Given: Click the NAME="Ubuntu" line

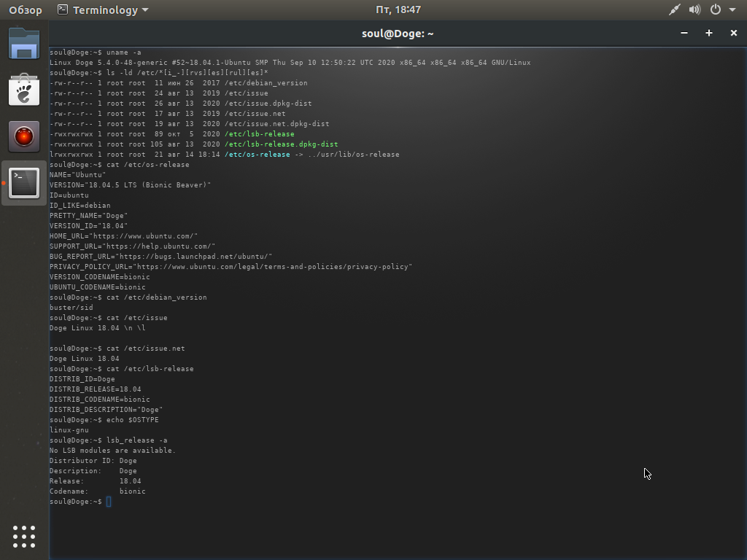Looking at the screenshot, I should tap(77, 175).
